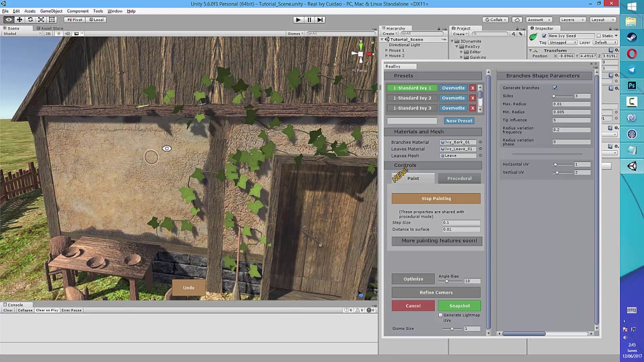Image resolution: width=644 pixels, height=362 pixels.
Task: Open the Project search by type icon
Action: [x=514, y=34]
